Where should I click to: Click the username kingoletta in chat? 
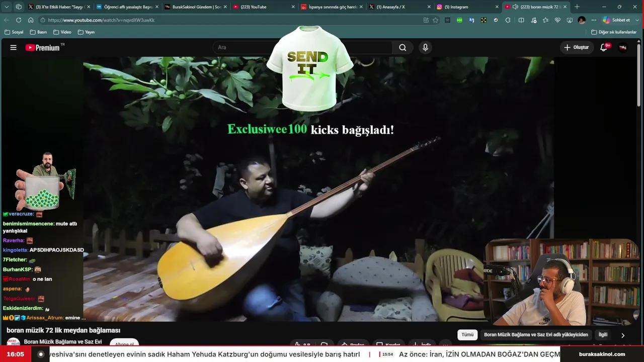(15, 250)
